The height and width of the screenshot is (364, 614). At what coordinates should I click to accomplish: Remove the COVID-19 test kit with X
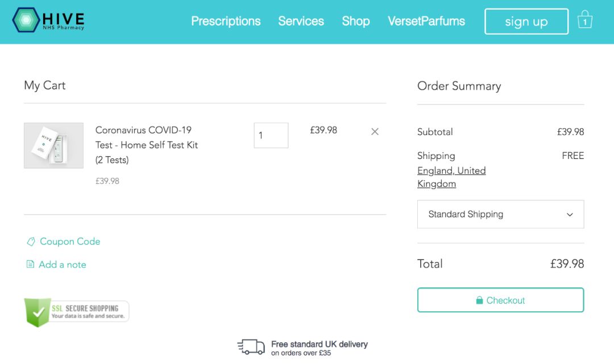click(375, 132)
